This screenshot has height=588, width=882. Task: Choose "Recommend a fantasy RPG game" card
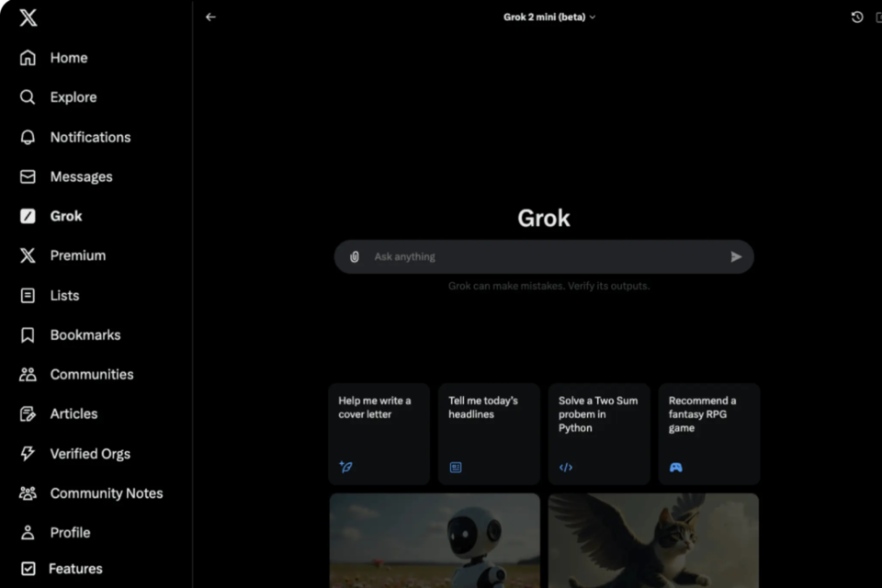pos(708,434)
